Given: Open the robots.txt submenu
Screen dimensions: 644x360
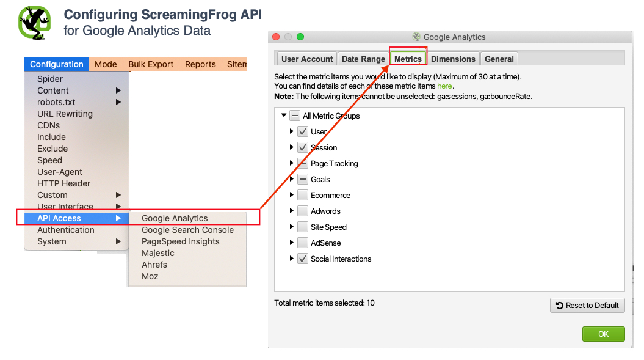Looking at the screenshot, I should 77,102.
